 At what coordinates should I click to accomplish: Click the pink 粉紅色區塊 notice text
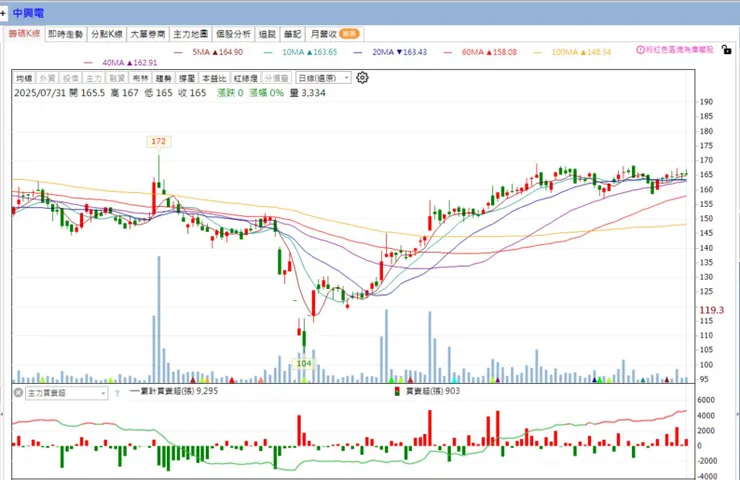(680, 50)
